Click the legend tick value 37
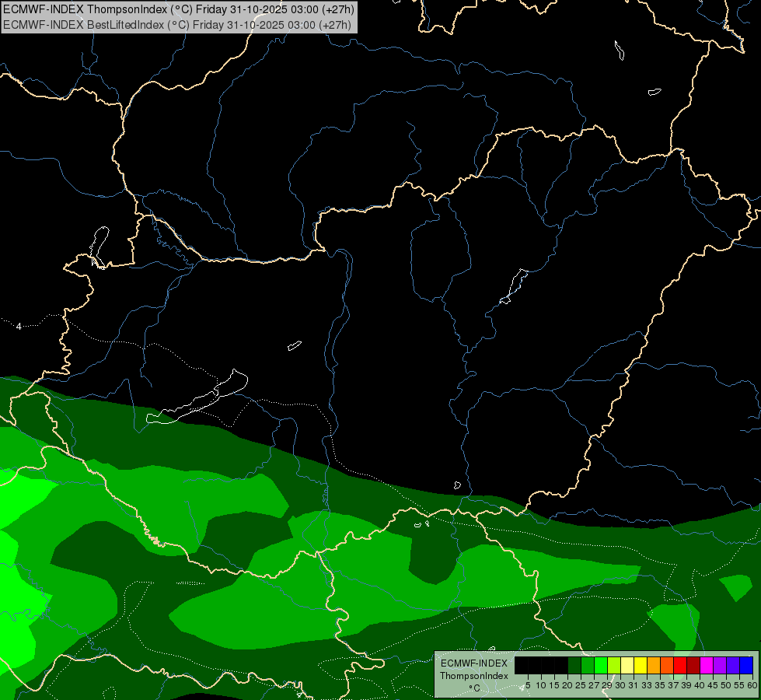The width and height of the screenshot is (761, 700). (672, 685)
